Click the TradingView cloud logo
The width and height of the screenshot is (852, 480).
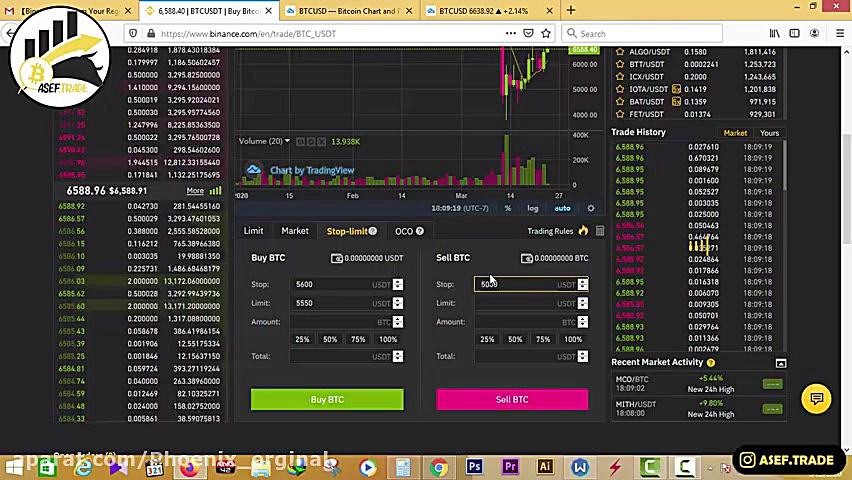click(x=253, y=170)
